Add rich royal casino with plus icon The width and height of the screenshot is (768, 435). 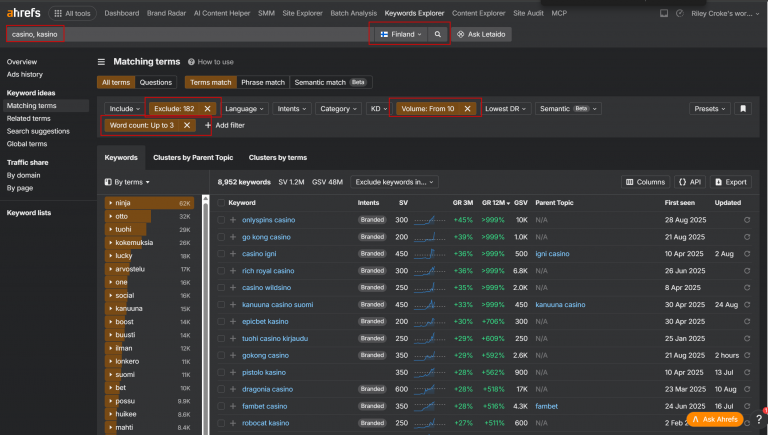point(233,271)
